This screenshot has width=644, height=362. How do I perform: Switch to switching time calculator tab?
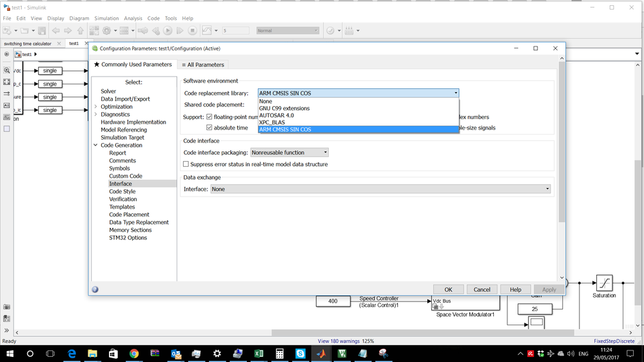tap(28, 44)
